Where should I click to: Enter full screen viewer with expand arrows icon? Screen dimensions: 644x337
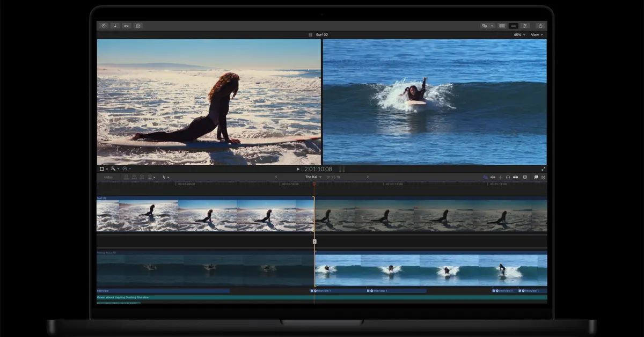click(543, 169)
